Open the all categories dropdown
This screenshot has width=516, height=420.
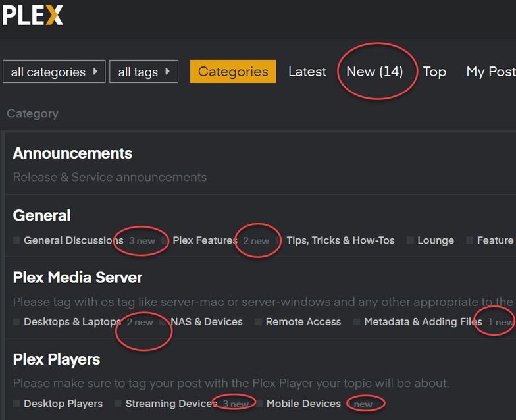pyautogui.click(x=54, y=71)
